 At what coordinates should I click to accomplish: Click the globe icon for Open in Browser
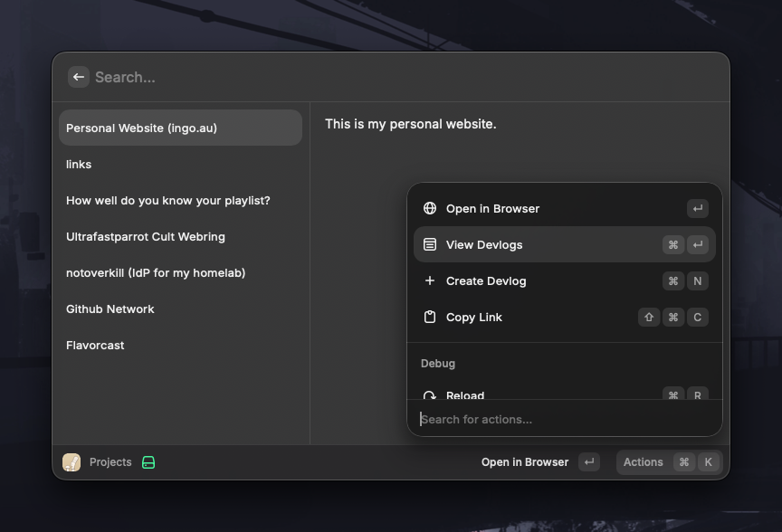coord(430,208)
